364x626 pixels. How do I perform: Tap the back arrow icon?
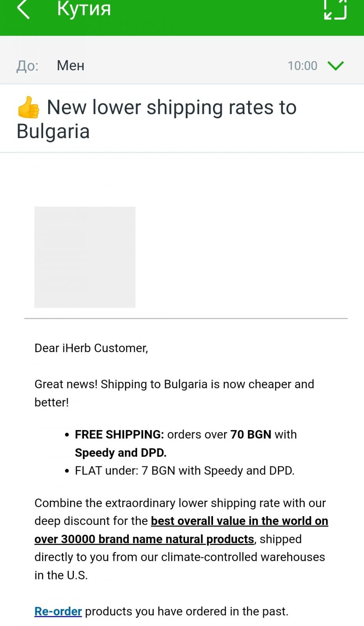click(23, 9)
